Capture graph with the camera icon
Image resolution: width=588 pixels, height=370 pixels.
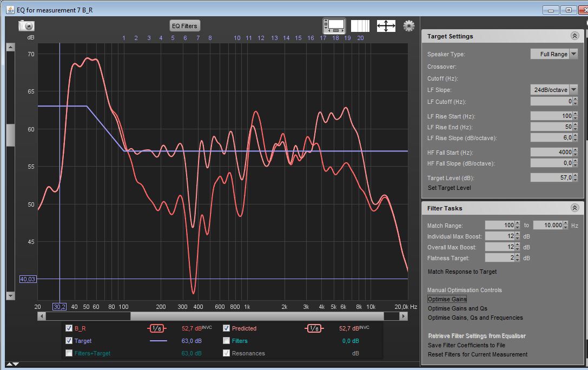(27, 25)
